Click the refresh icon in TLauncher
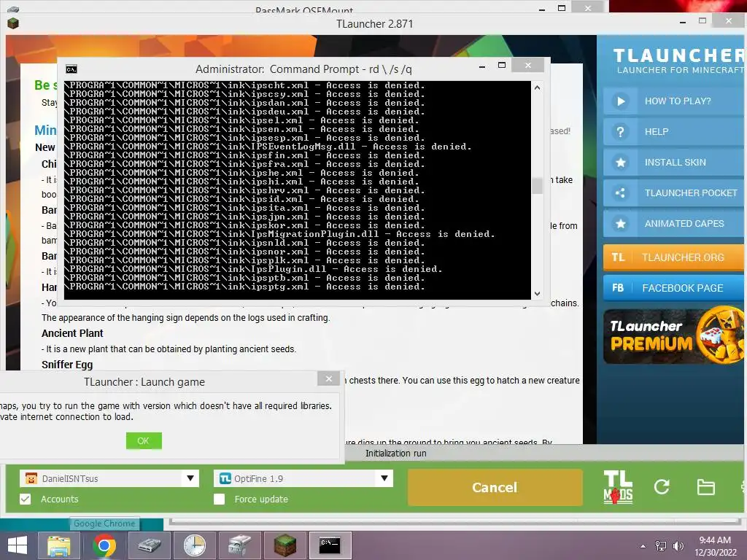Image resolution: width=747 pixels, height=560 pixels. pos(661,486)
